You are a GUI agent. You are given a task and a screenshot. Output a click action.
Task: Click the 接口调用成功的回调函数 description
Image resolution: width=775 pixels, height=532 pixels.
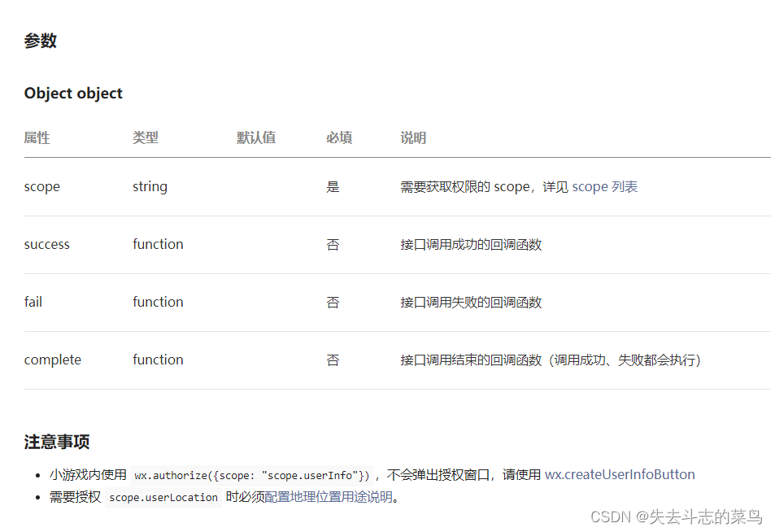[x=471, y=245]
